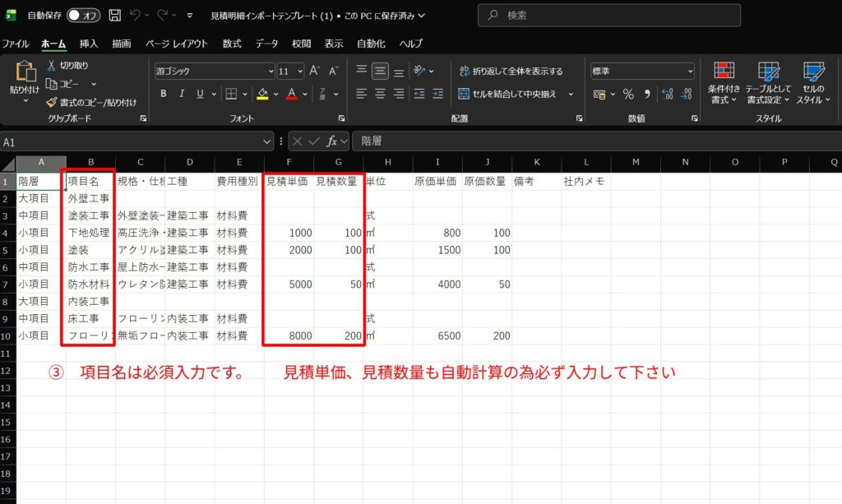This screenshot has width=842, height=504.
Task: Toggle bold formatting
Action: (164, 94)
